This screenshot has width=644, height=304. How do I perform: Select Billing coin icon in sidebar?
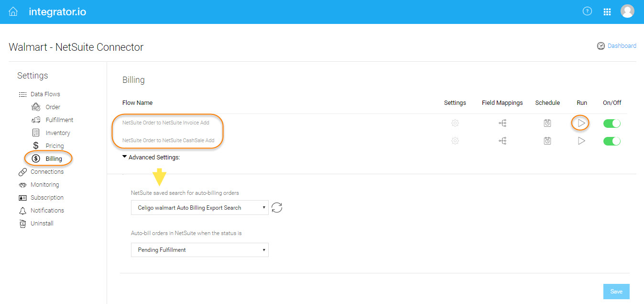[36, 158]
